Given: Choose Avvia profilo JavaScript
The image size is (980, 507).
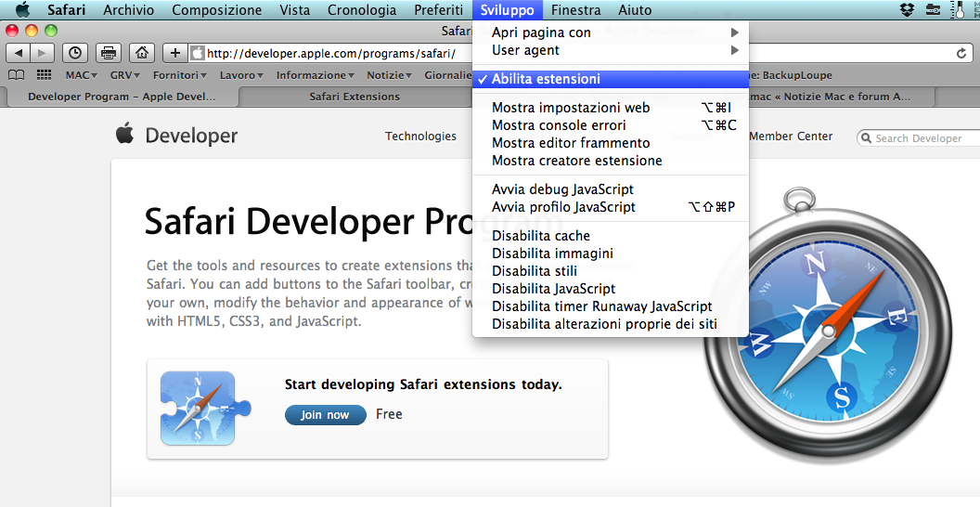Looking at the screenshot, I should click(x=611, y=207).
